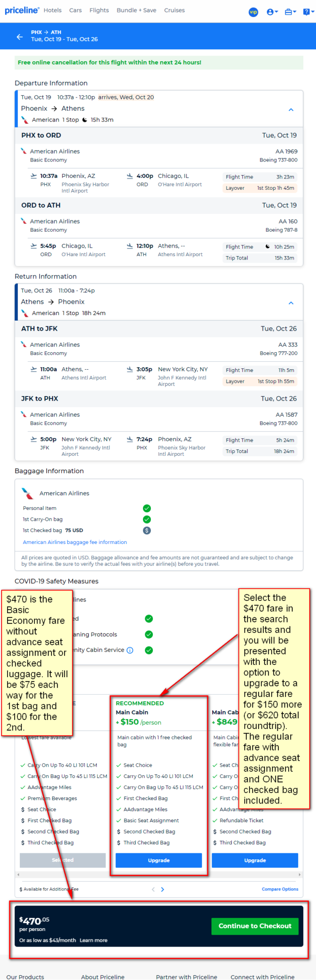Click the priceline logo
316x980 pixels.
22,10
